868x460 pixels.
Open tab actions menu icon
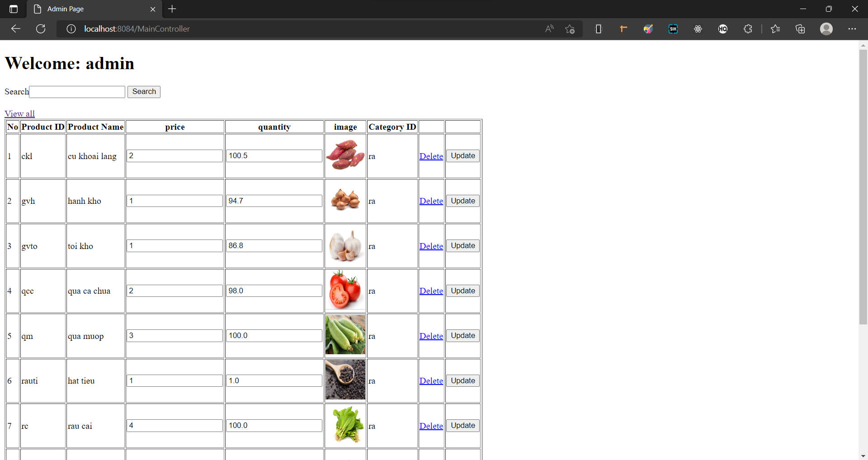tap(14, 9)
